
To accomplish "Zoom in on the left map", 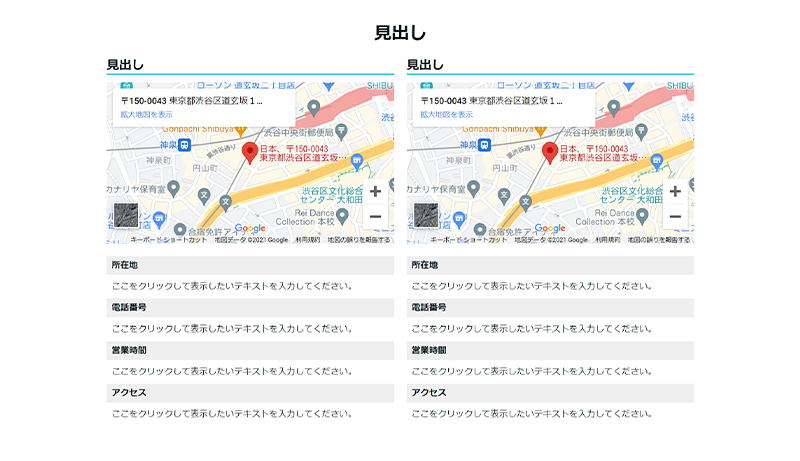I will coord(375,191).
